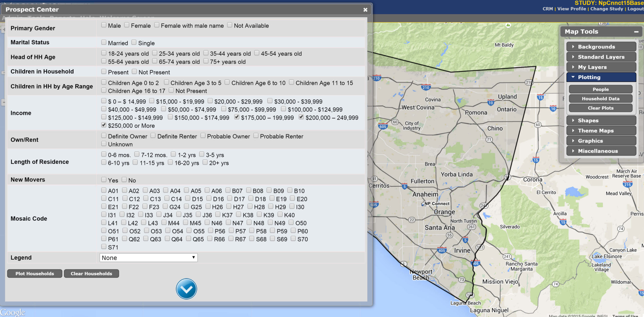The width and height of the screenshot is (644, 317).
Task: Uncheck the $200,000 – 249,999 income box
Action: tap(301, 117)
